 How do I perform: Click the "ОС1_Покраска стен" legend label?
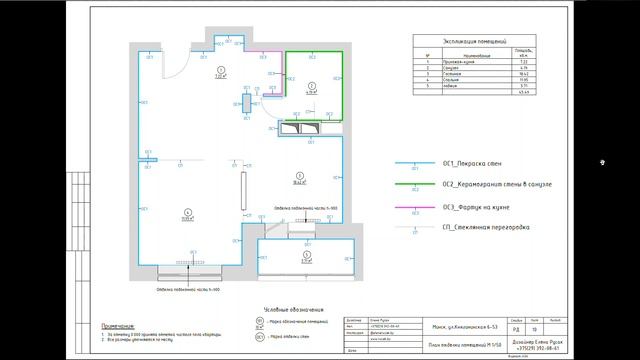pyautogui.click(x=472, y=164)
